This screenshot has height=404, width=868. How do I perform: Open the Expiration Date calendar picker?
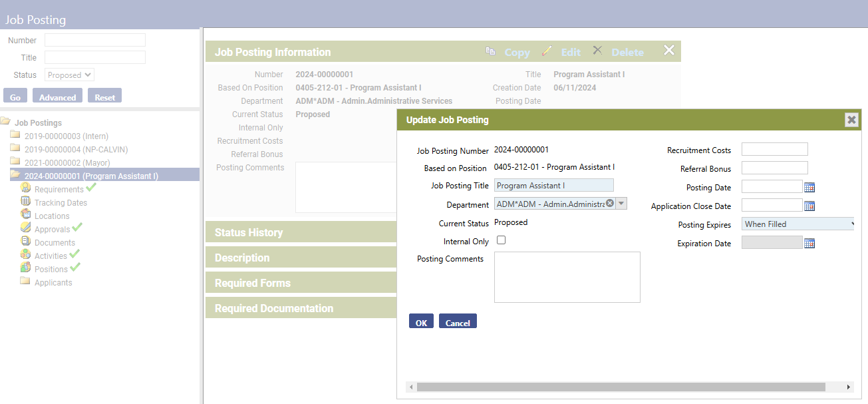pyautogui.click(x=809, y=244)
